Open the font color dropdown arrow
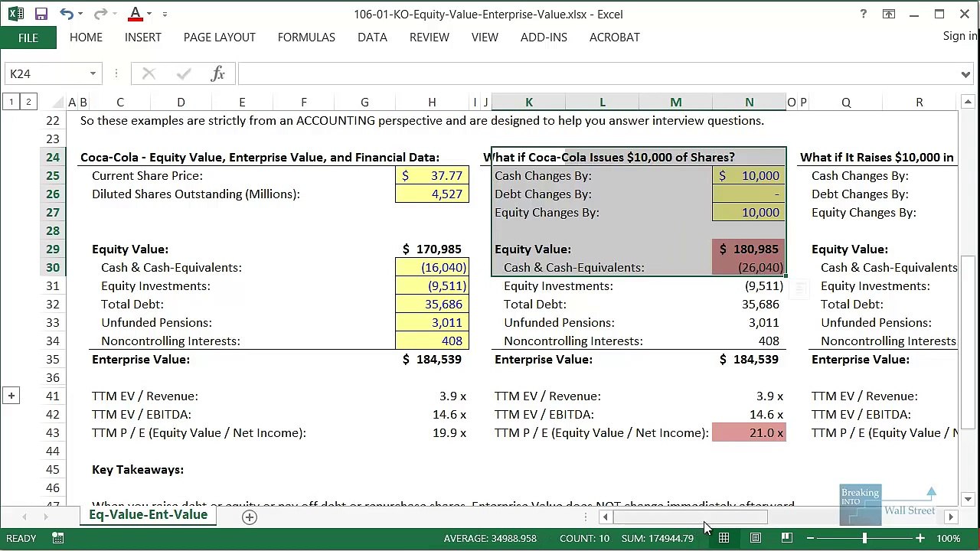This screenshot has width=980, height=551. point(149,14)
